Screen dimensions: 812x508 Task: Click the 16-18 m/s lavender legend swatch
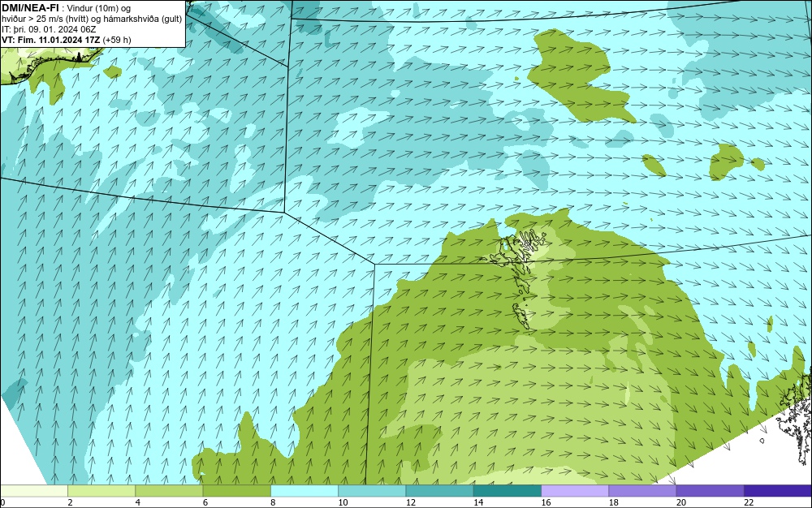(575, 490)
